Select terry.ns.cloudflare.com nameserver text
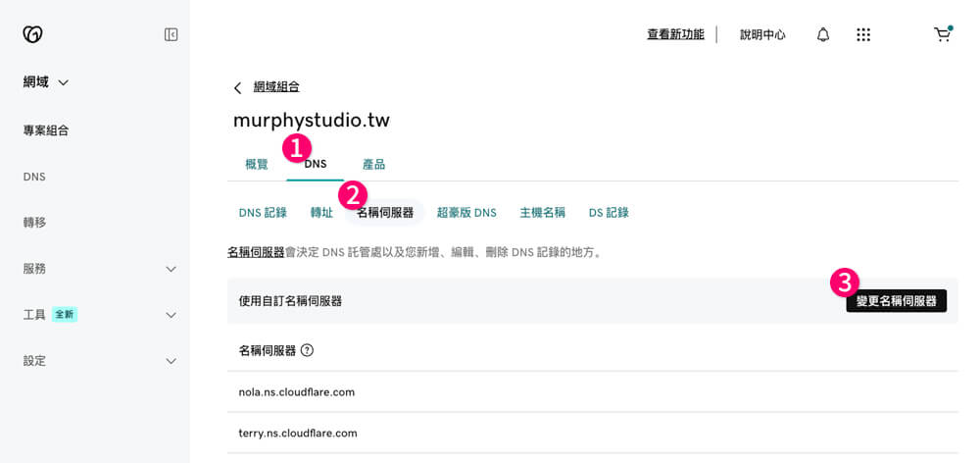Viewport: 980px width, 463px height. pos(298,433)
